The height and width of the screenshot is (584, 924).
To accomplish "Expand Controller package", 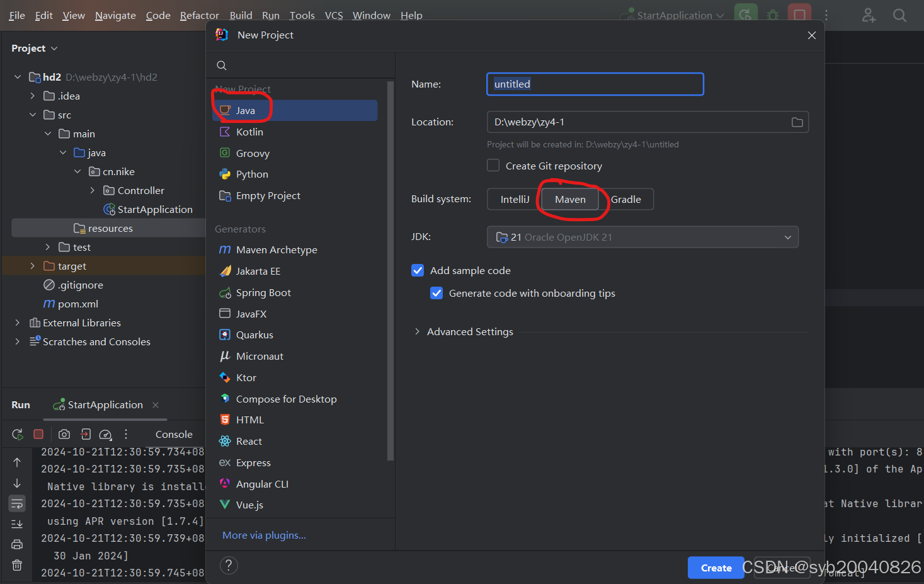I will tap(93, 190).
